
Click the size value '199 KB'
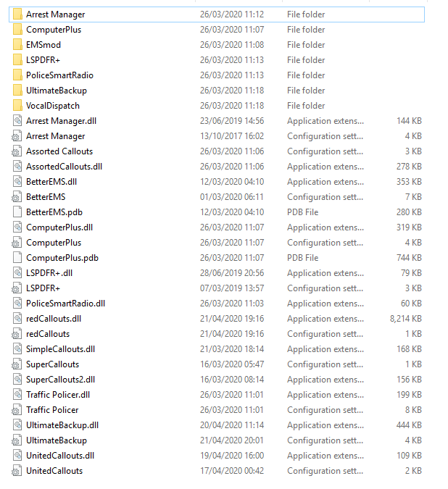(409, 395)
